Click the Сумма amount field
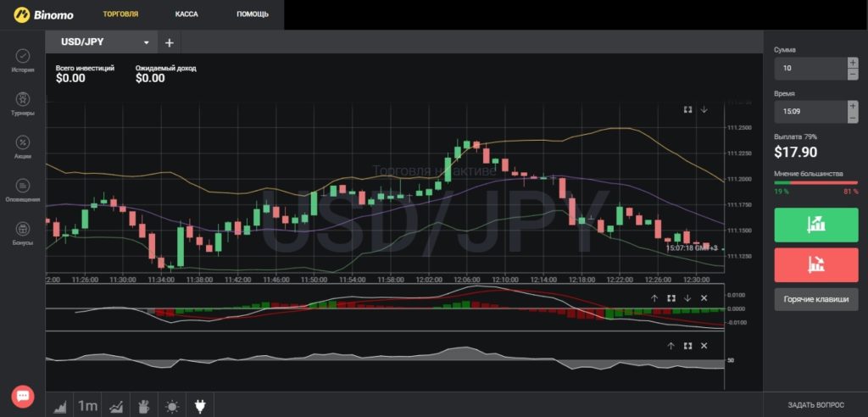868x417 pixels. (810, 68)
